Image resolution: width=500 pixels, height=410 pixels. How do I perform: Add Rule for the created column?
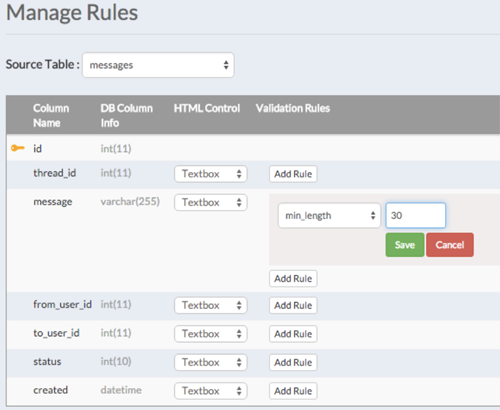pyautogui.click(x=293, y=391)
